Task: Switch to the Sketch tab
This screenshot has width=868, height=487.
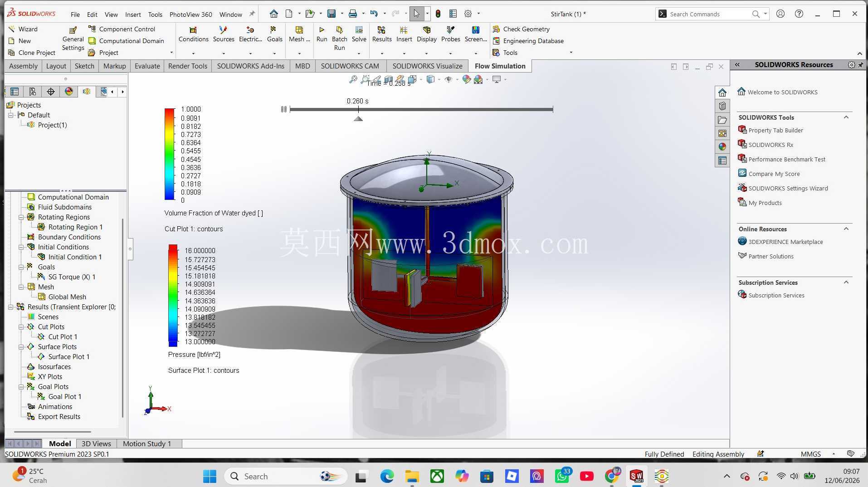Action: 84,66
